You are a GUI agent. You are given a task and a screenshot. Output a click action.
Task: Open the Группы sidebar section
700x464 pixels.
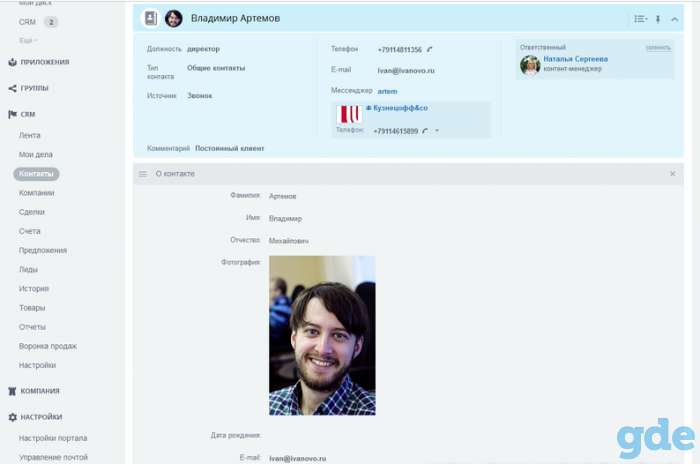pyautogui.click(x=34, y=88)
